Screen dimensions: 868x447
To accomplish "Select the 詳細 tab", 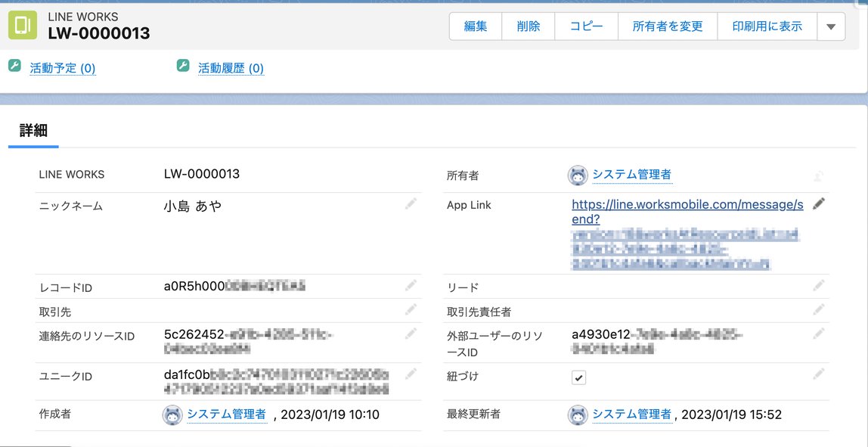I will (x=33, y=132).
